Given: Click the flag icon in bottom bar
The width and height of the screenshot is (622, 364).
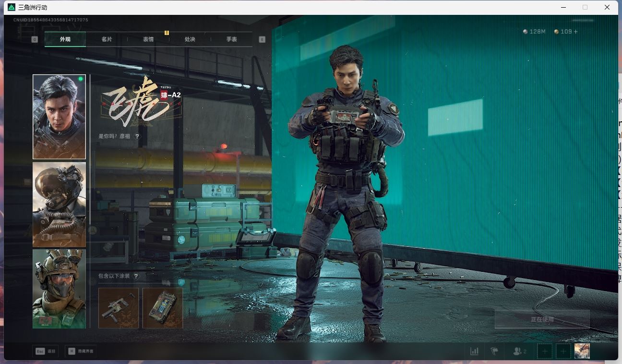Looking at the screenshot, I should [494, 352].
